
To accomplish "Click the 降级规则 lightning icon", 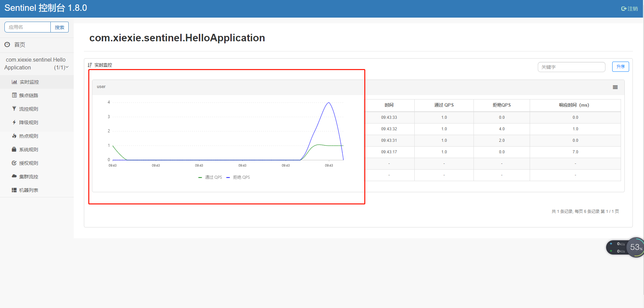I will pyautogui.click(x=14, y=122).
